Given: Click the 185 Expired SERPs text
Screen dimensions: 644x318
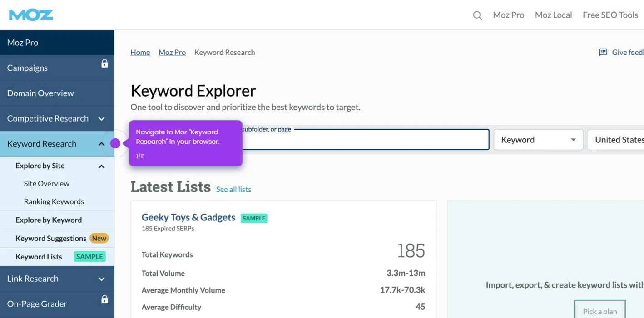Looking at the screenshot, I should click(x=168, y=229).
